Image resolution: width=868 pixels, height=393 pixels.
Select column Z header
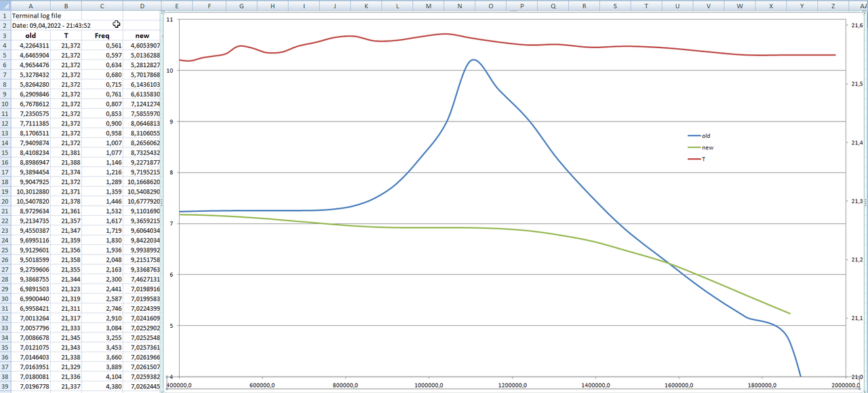tap(833, 5)
